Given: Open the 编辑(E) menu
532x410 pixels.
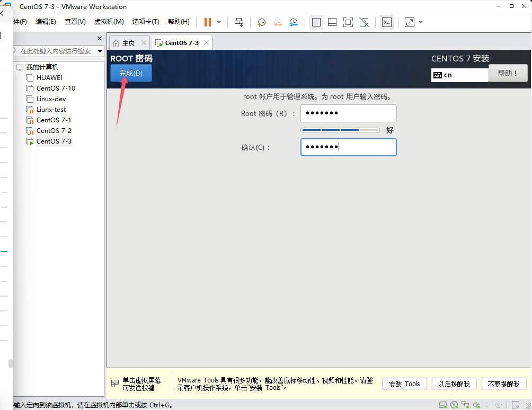Looking at the screenshot, I should 46,22.
